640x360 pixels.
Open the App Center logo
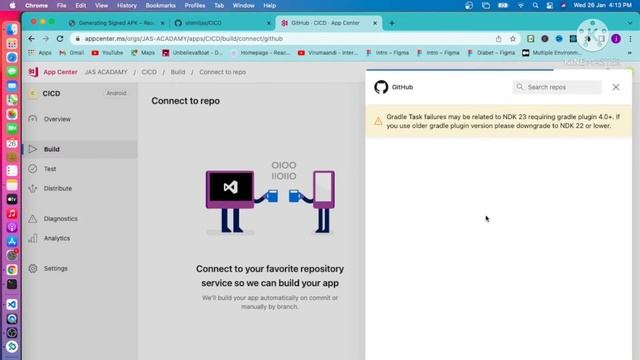33,72
